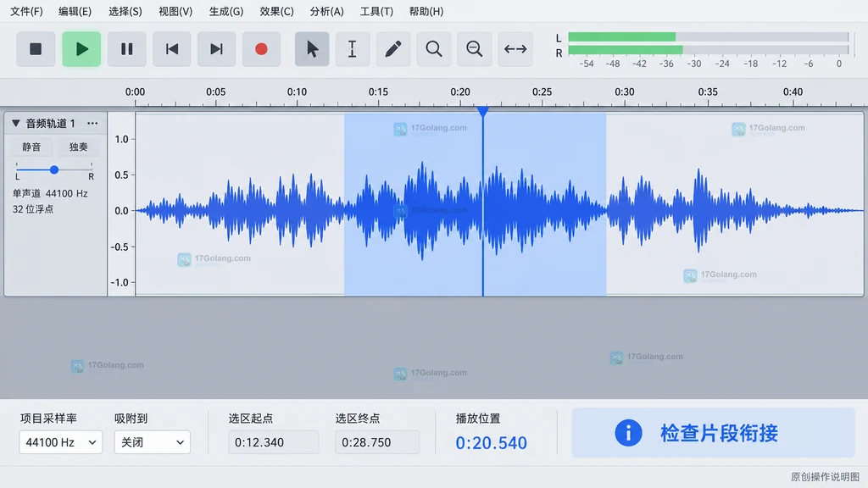Click the 音频轨道 1 track name

click(50, 124)
